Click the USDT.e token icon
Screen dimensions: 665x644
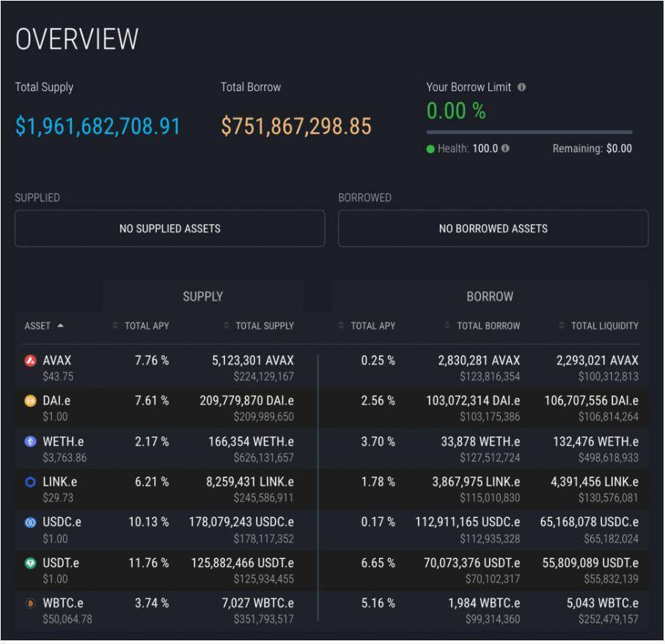pyautogui.click(x=31, y=563)
